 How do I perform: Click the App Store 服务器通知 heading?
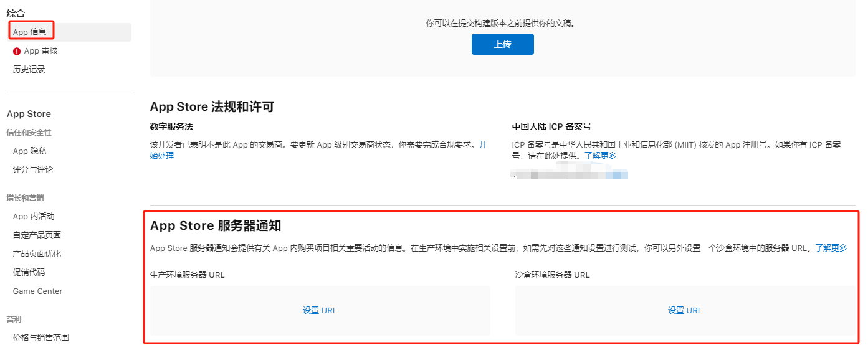216,226
